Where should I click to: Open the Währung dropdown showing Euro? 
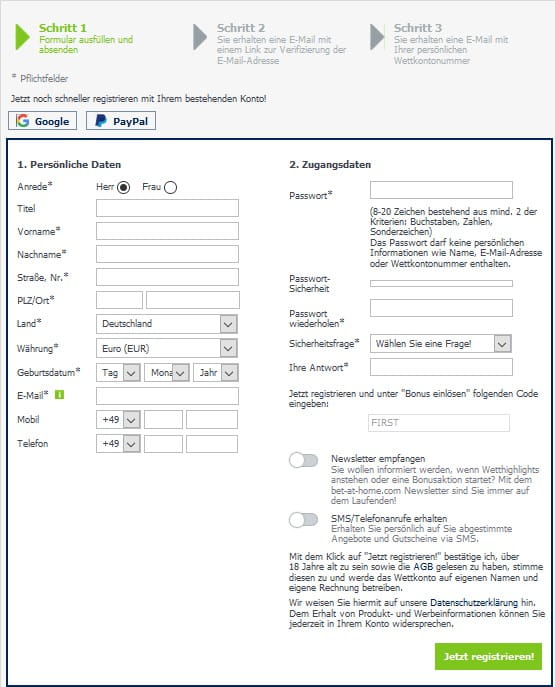coord(167,349)
